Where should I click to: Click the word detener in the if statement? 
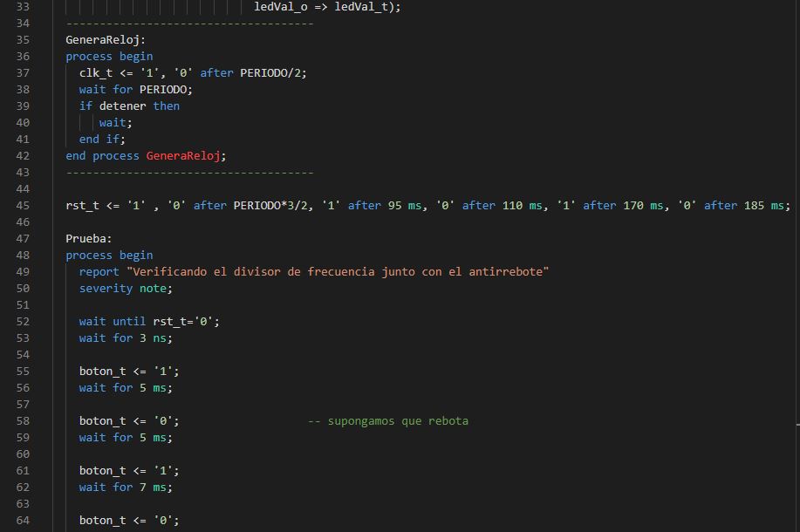click(x=122, y=106)
